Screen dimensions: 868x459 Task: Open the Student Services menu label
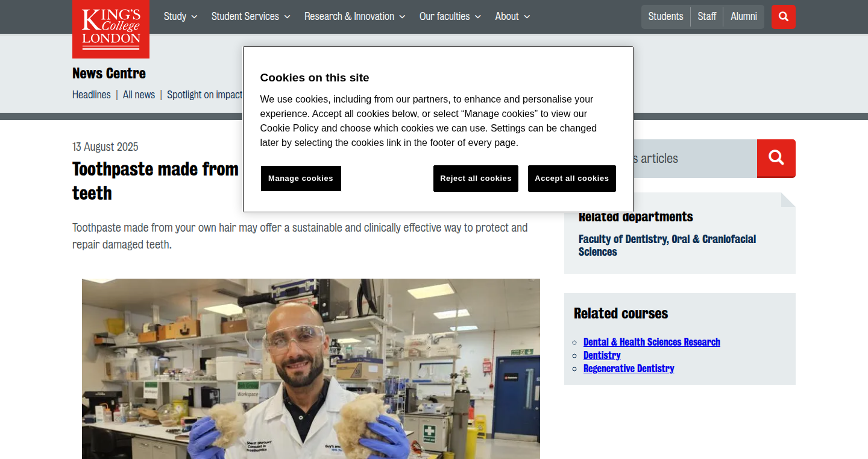pyautogui.click(x=245, y=16)
